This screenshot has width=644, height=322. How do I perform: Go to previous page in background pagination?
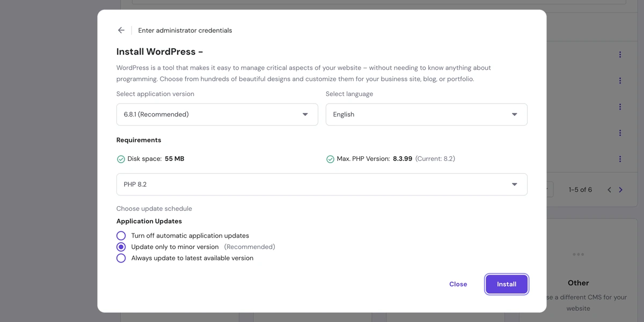pyautogui.click(x=609, y=190)
